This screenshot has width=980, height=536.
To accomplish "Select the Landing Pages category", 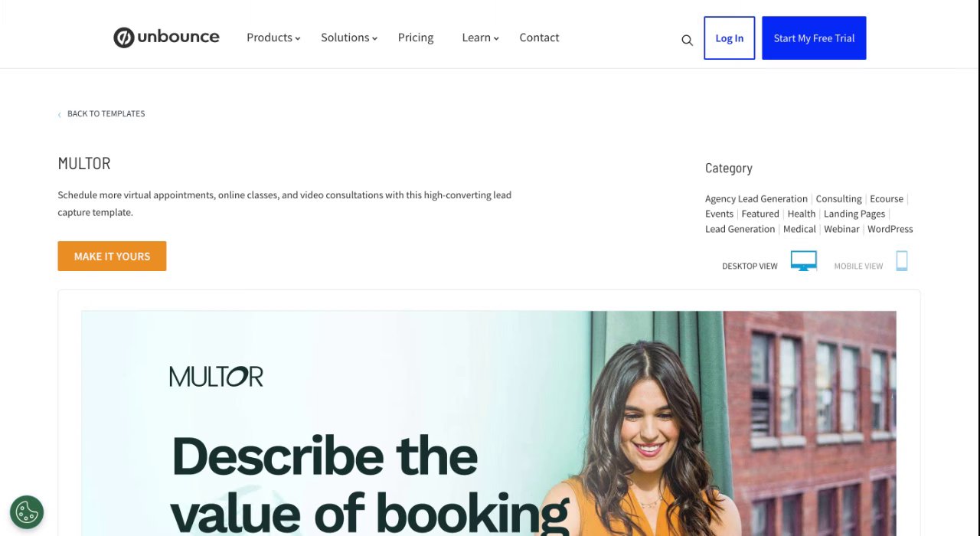I will click(854, 214).
